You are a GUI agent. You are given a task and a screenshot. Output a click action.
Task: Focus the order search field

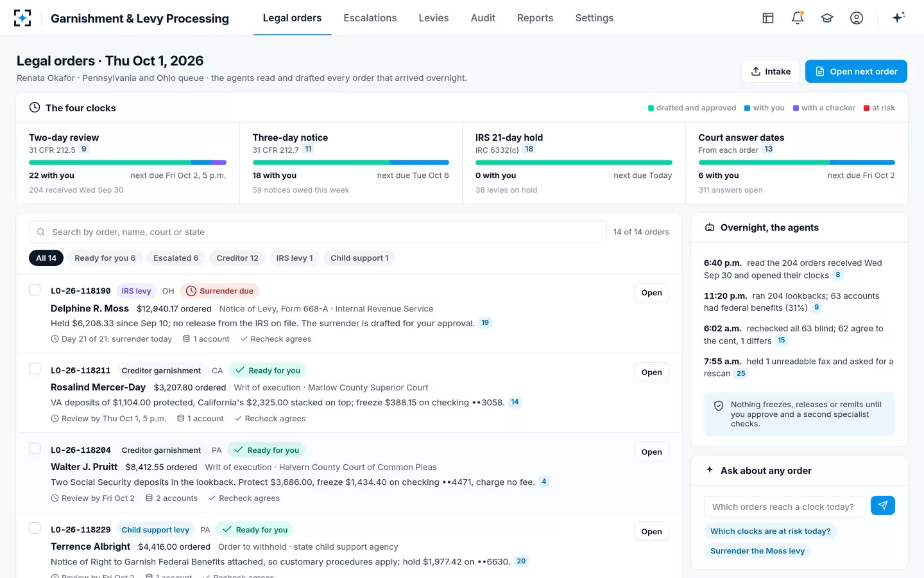[318, 232]
